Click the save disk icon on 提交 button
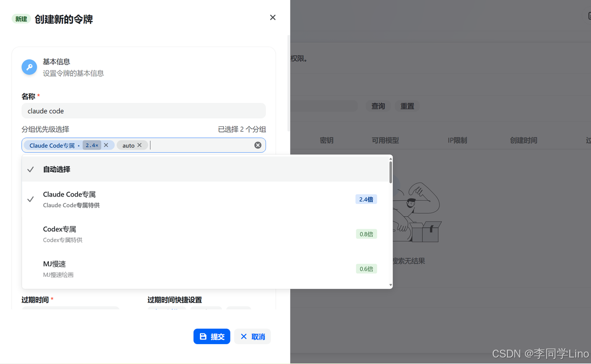This screenshot has height=364, width=591. (203, 336)
